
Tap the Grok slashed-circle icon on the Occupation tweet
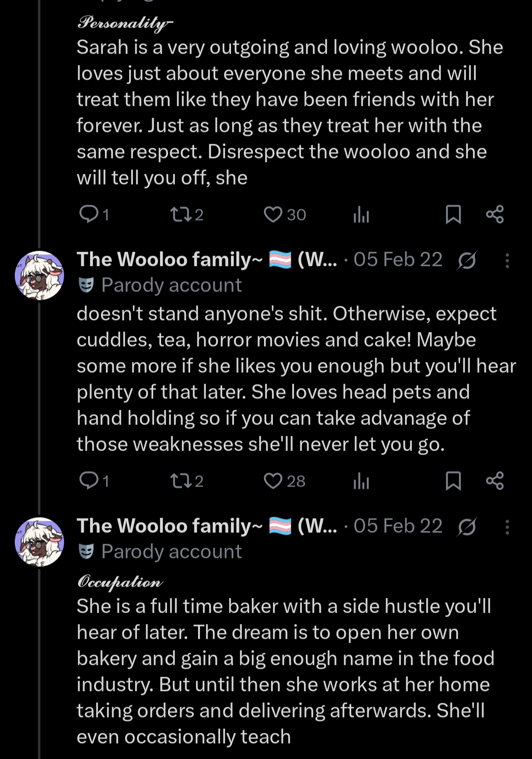tap(466, 527)
